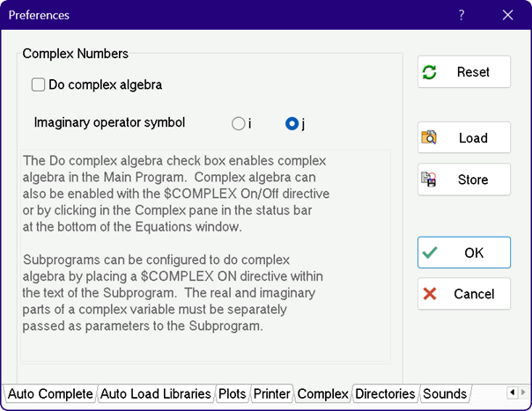Image resolution: width=532 pixels, height=411 pixels.
Task: Select i as imaginary operator symbol
Action: [238, 124]
